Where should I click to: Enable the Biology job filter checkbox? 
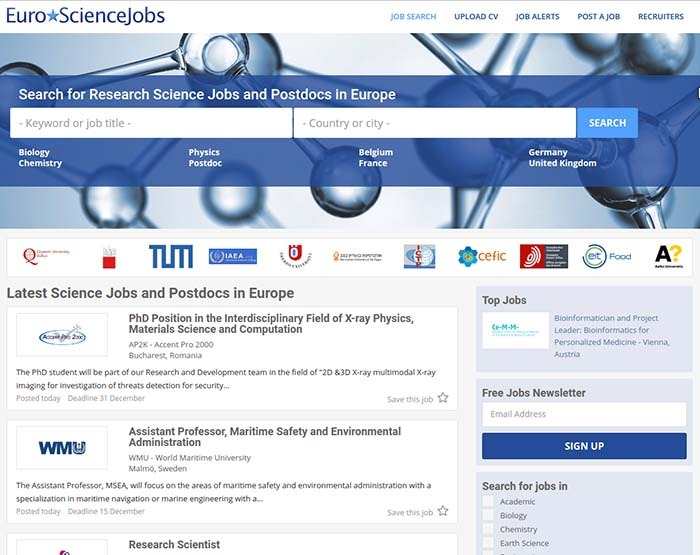point(488,516)
